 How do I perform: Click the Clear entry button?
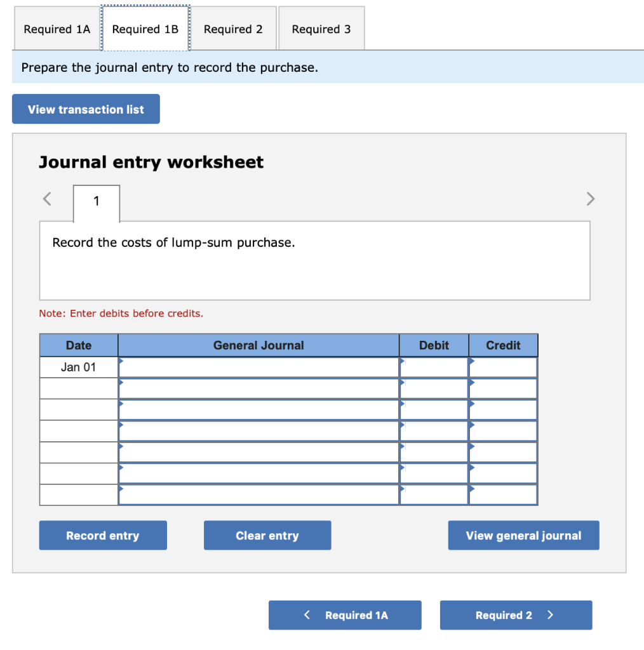click(x=267, y=535)
